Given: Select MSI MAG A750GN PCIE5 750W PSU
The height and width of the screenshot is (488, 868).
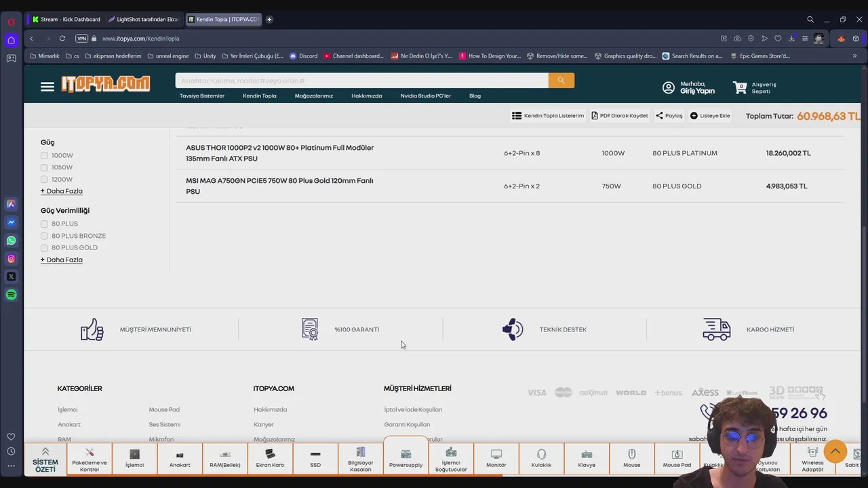Looking at the screenshot, I should click(x=279, y=186).
